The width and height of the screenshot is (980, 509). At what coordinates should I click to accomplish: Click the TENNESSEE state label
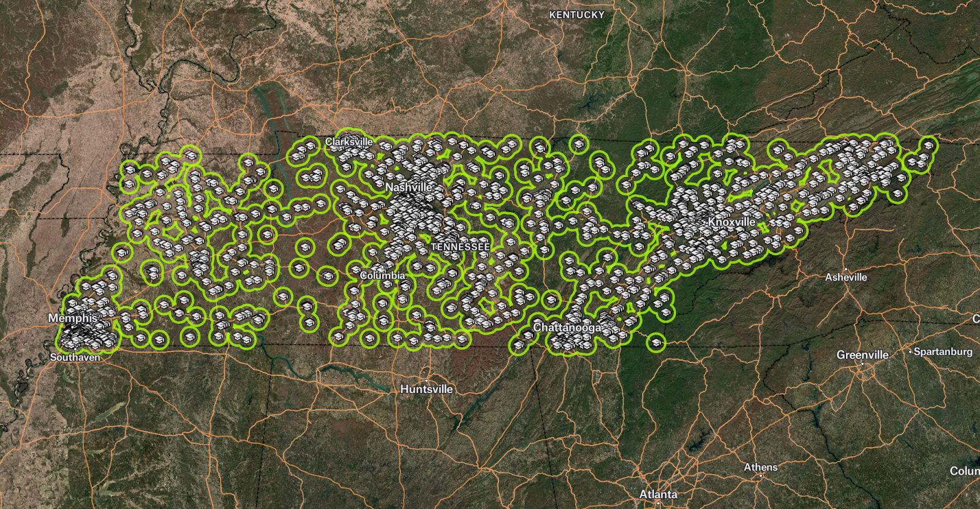[461, 247]
